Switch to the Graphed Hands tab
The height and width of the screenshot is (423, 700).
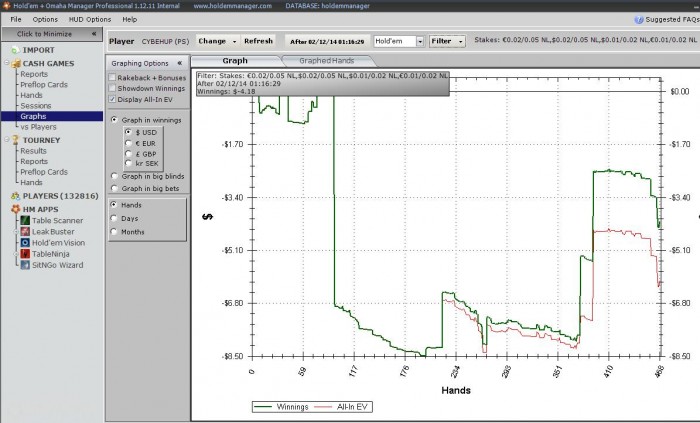[326, 61]
